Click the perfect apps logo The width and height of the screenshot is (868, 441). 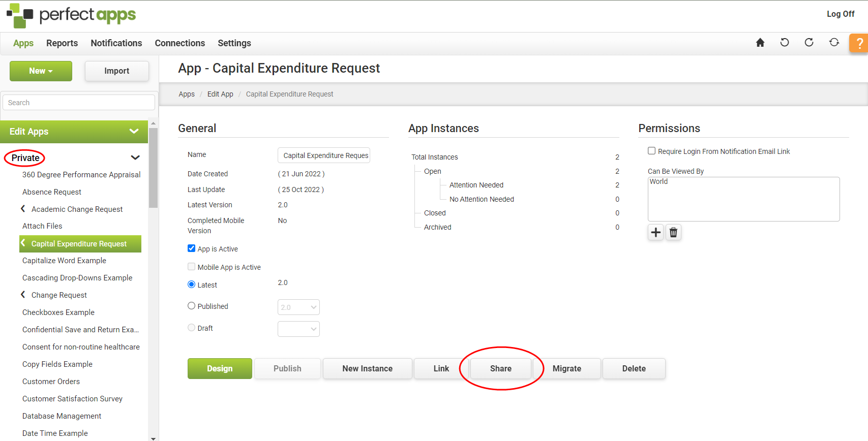tap(71, 15)
